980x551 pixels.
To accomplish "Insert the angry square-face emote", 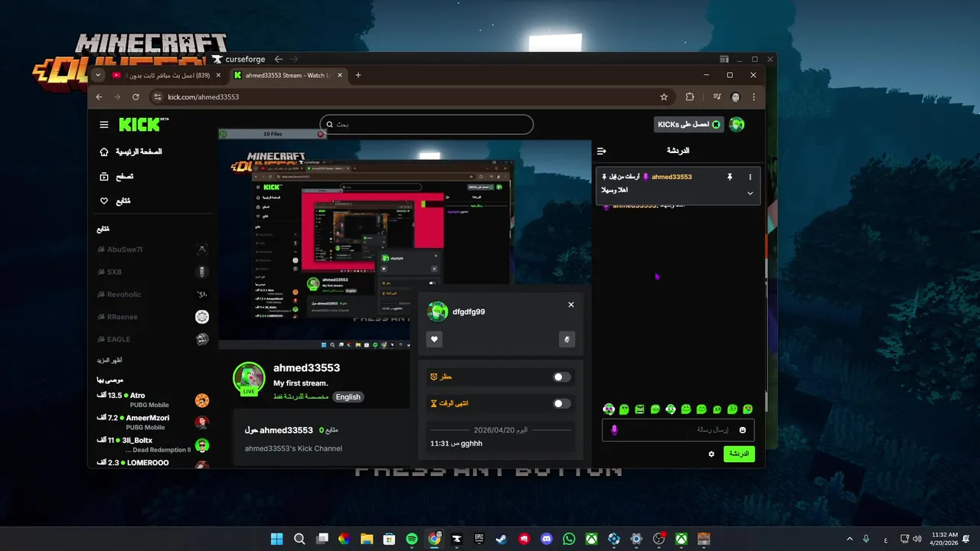I will click(x=639, y=409).
